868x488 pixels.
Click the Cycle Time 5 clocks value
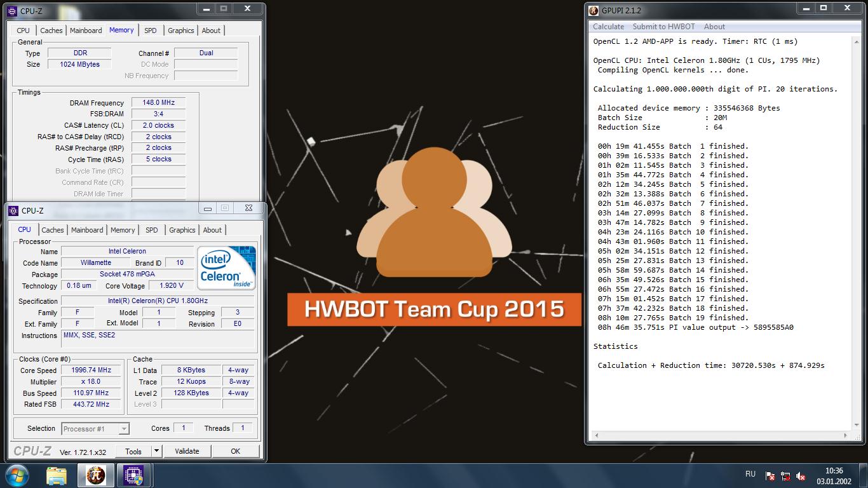coord(158,159)
